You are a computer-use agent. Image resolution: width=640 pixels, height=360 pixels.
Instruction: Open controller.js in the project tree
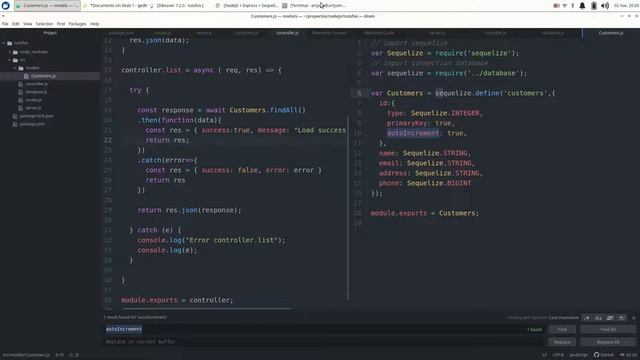(36, 84)
